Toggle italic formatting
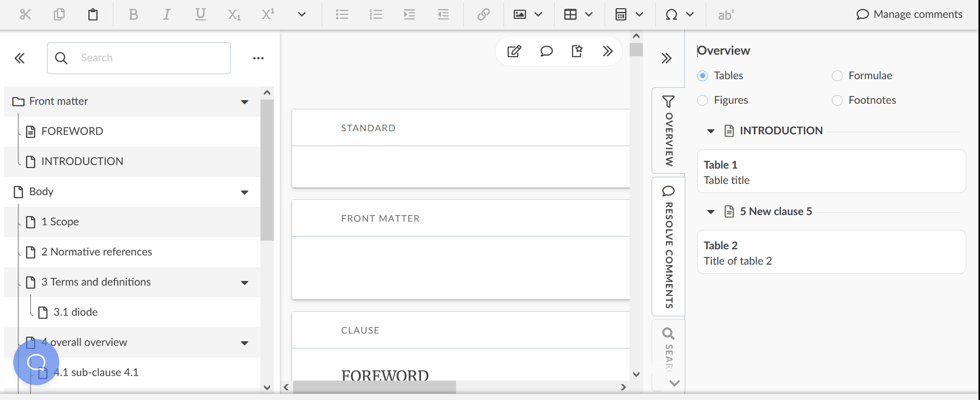Viewport: 980px width, 400px height. click(x=167, y=14)
